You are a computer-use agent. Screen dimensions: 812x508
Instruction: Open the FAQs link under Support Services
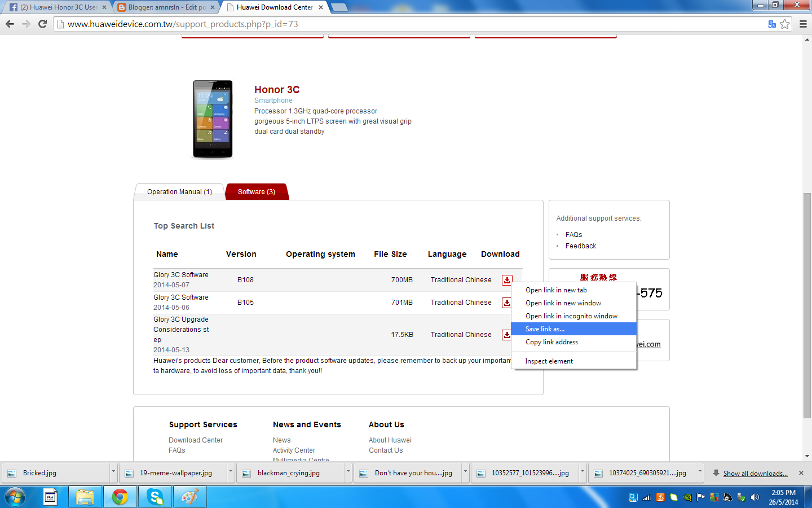coord(177,450)
